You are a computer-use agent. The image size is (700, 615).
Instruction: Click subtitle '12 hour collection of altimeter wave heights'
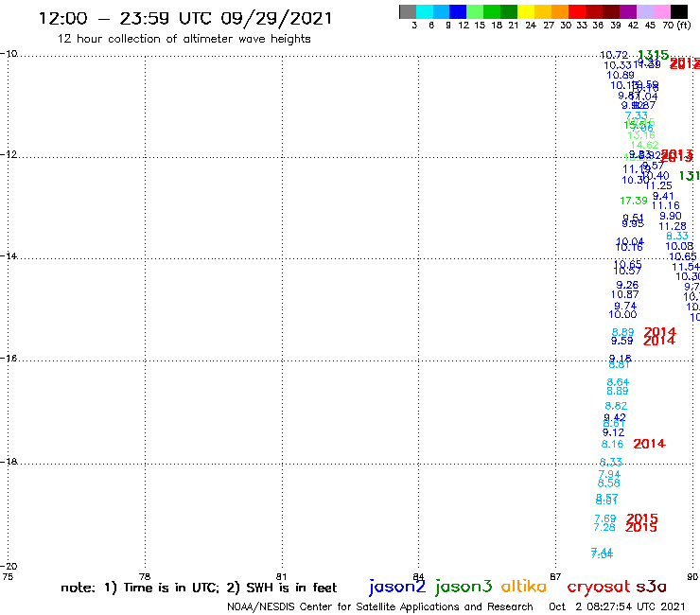pos(184,39)
